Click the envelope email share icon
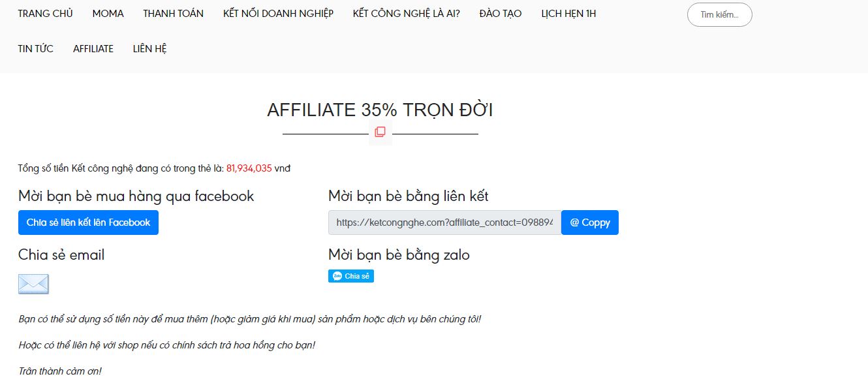 [33, 284]
